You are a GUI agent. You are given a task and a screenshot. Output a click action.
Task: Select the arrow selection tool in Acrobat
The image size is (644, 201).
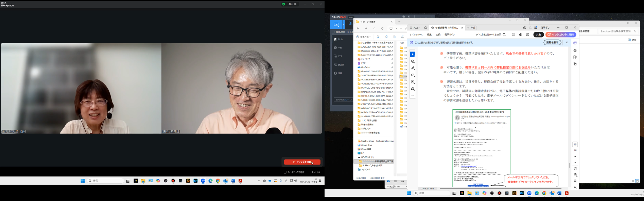(413, 55)
